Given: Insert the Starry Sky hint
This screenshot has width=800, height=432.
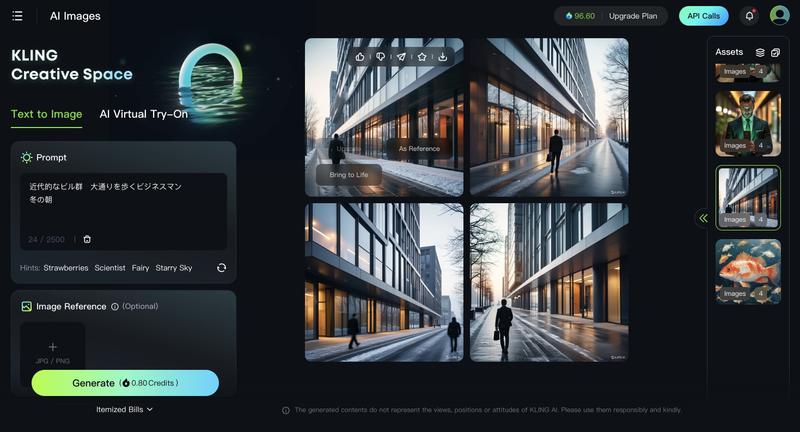Looking at the screenshot, I should point(174,268).
